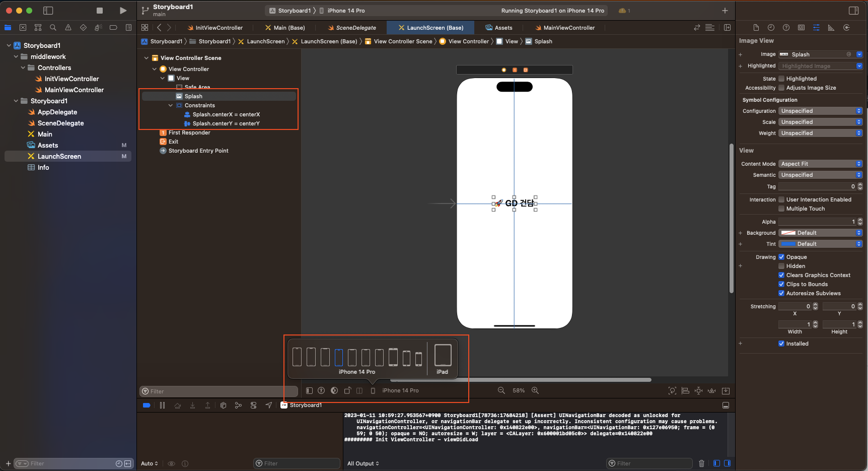Change the canvas orientation
The width and height of the screenshot is (868, 471).
coord(347,390)
